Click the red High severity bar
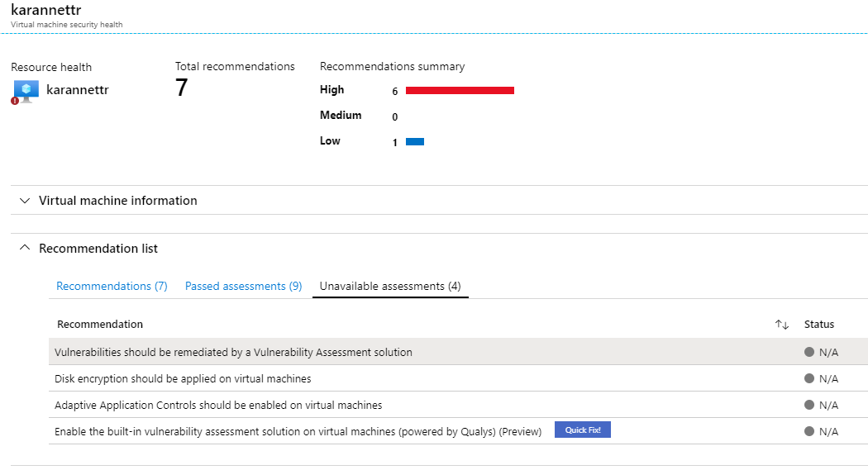 (460, 91)
